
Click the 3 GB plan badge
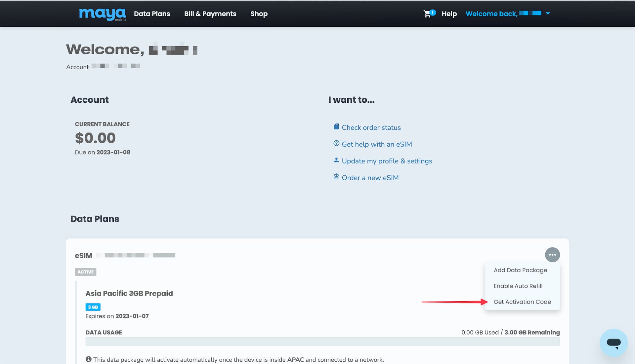tap(93, 307)
